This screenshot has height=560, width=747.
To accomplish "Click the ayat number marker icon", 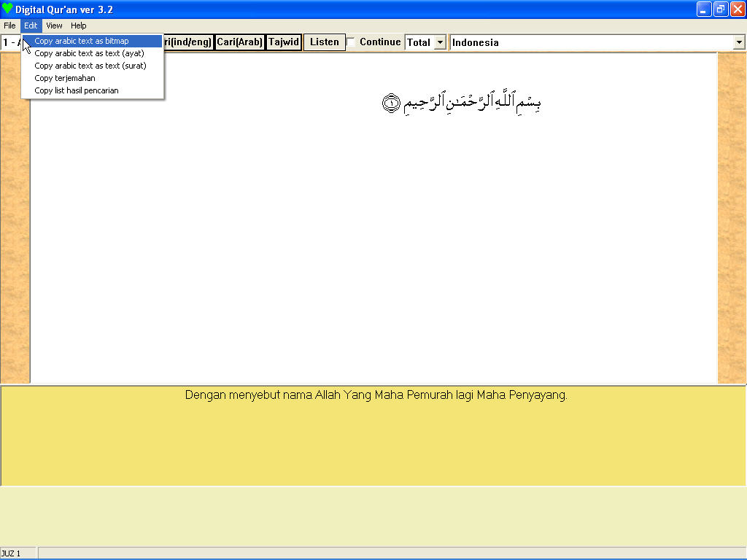I will [392, 103].
